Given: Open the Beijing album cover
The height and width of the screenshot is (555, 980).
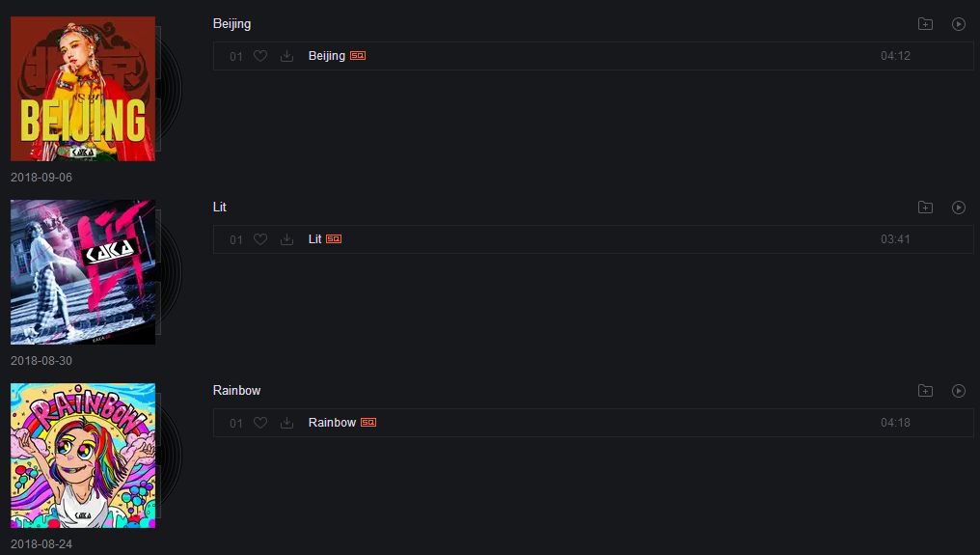Looking at the screenshot, I should (x=83, y=89).
